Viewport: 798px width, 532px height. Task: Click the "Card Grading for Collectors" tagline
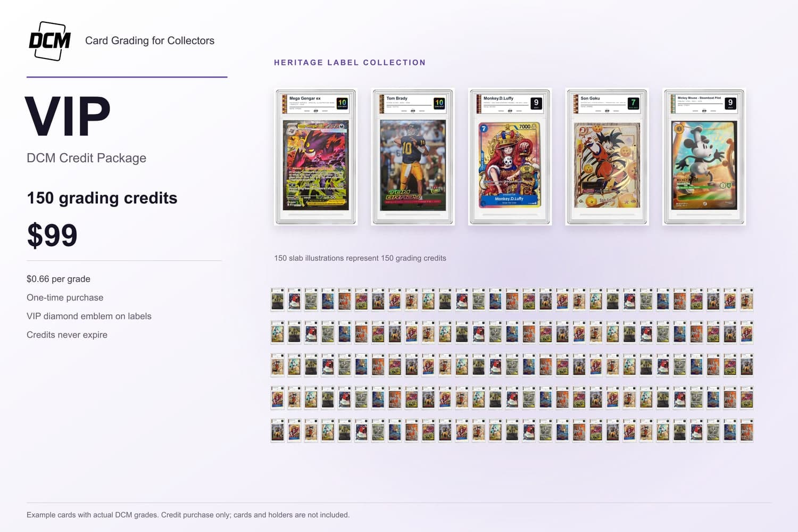coord(149,40)
